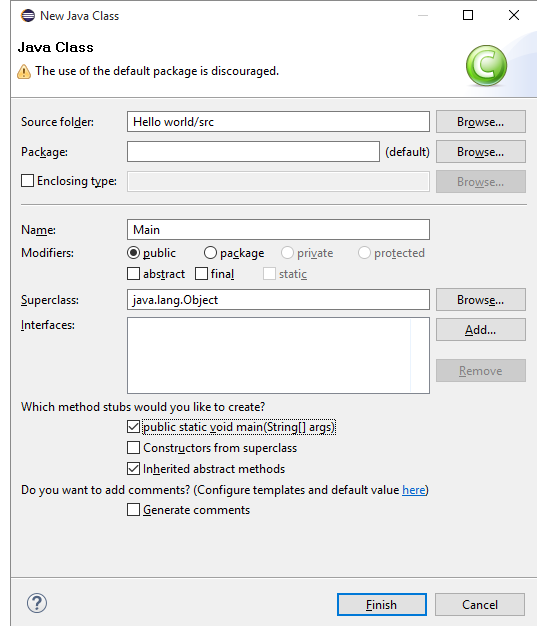Enable Generate comments checkbox

(133, 510)
